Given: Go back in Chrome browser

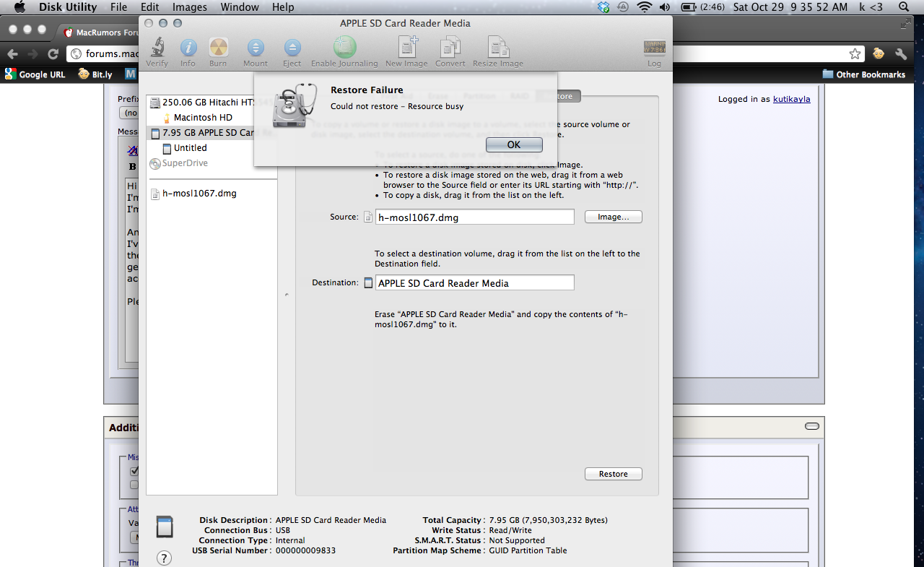Looking at the screenshot, I should [13, 53].
